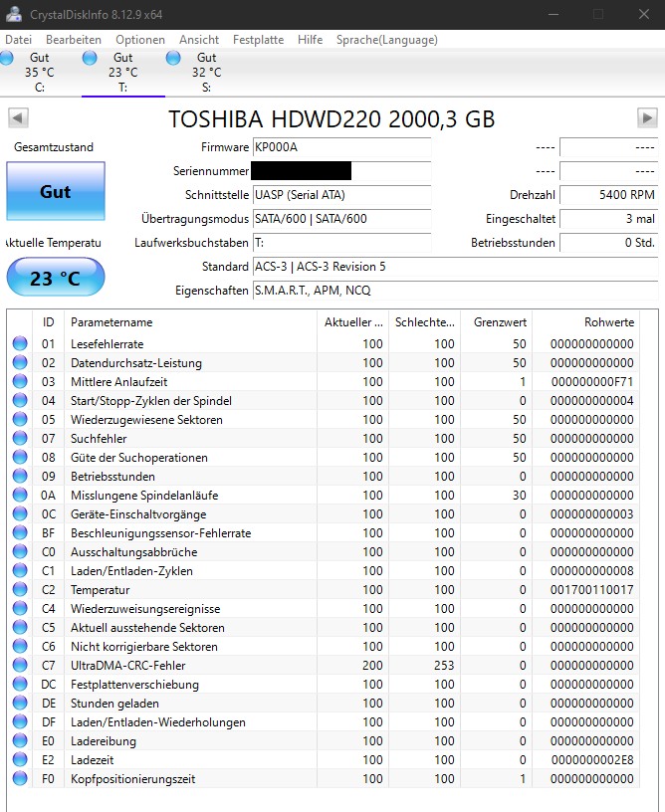Viewport: 665px width, 812px height.
Task: Open the Hilfe menu
Action: tap(311, 40)
